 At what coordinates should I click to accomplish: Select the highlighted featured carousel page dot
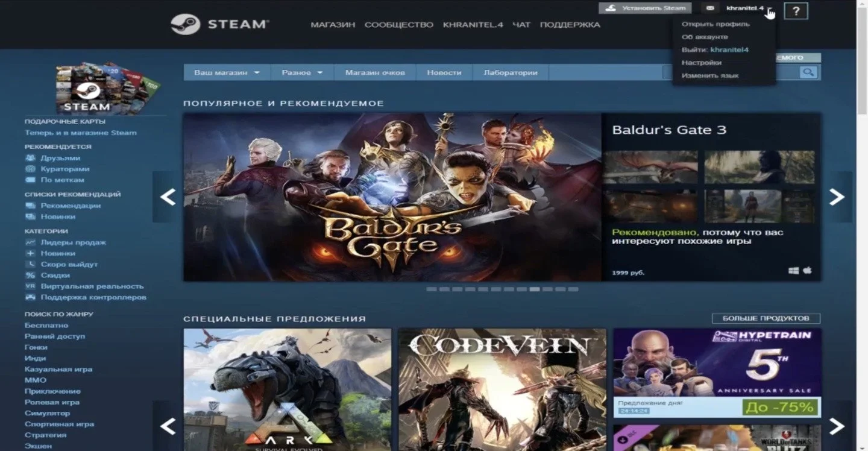click(x=534, y=289)
